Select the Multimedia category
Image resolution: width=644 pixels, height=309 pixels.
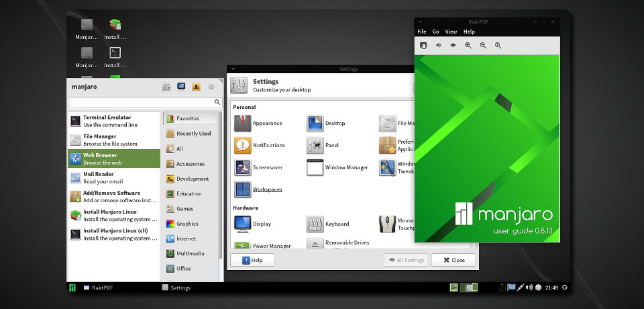(190, 253)
